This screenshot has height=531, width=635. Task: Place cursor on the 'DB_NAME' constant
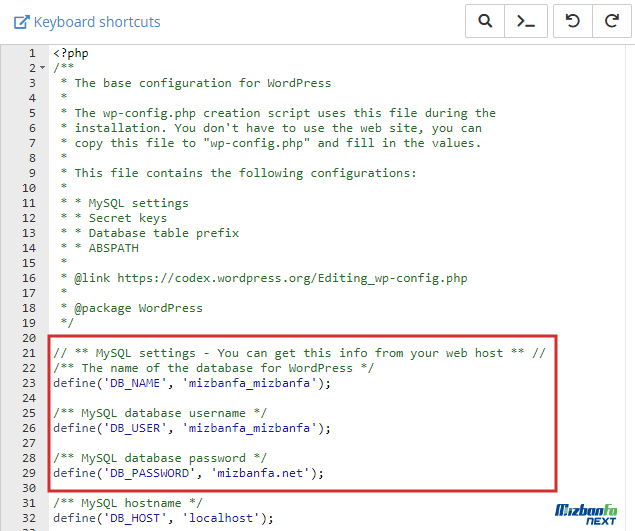pyautogui.click(x=128, y=383)
